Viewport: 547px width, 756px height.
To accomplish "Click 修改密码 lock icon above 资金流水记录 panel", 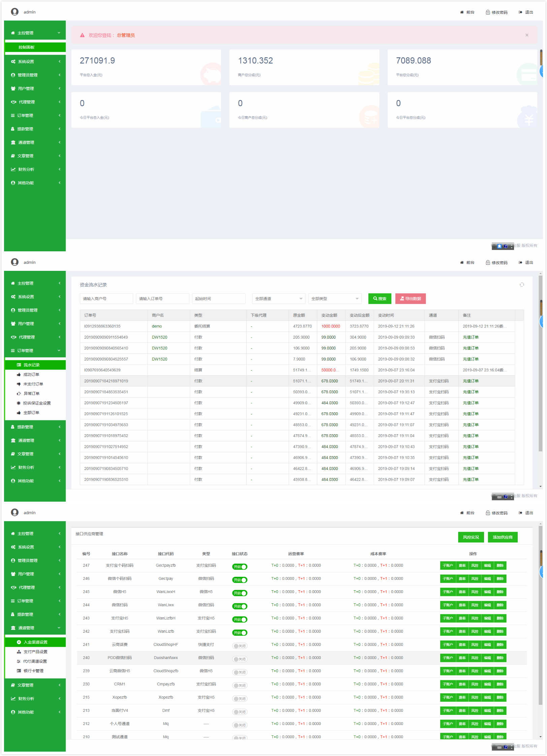I will point(487,262).
